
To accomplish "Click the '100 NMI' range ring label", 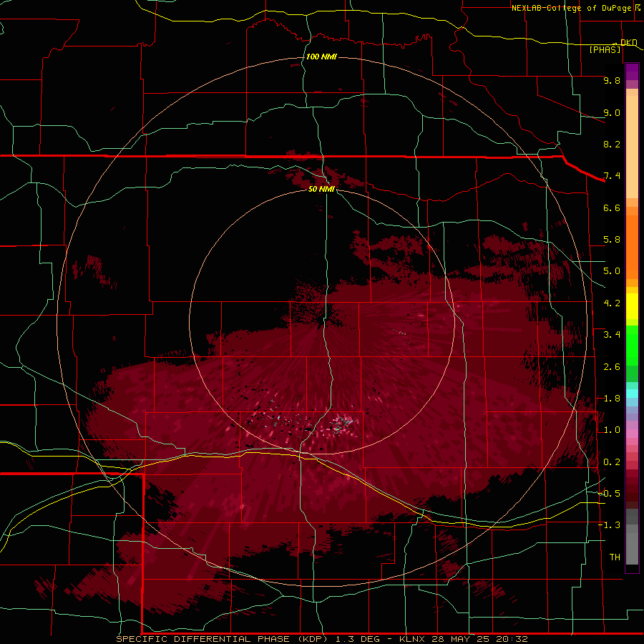I will 321,57.
